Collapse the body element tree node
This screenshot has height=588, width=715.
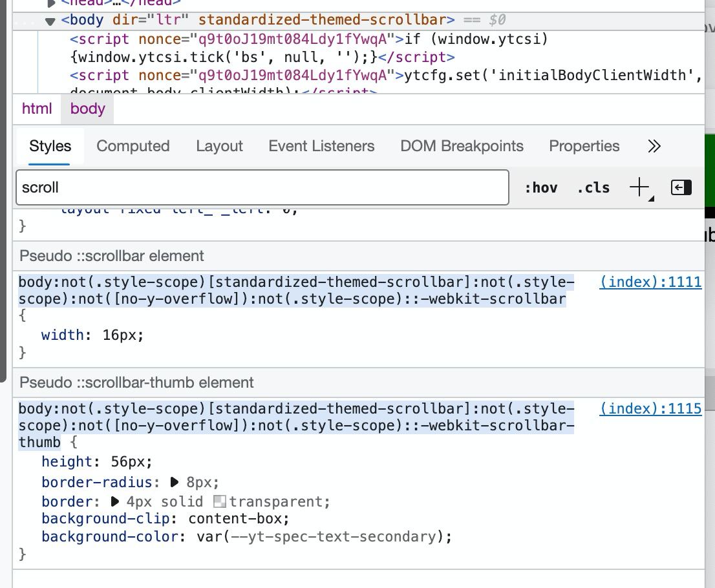[50, 21]
